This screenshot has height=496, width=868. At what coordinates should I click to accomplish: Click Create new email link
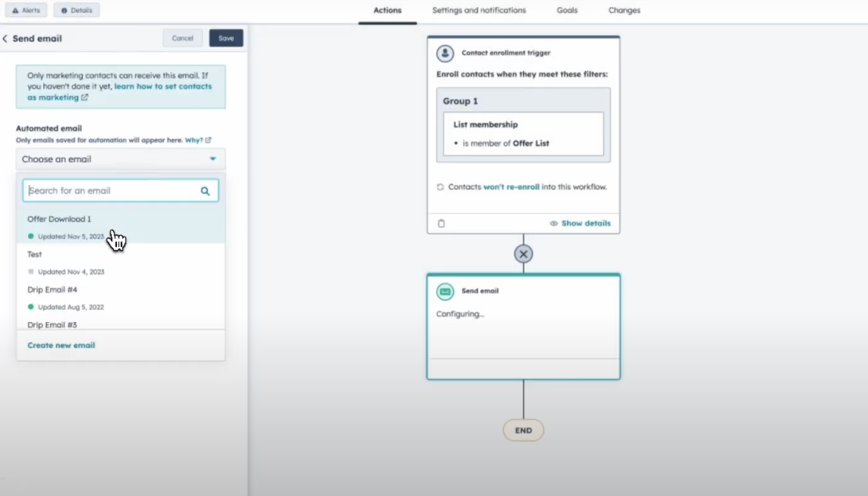click(x=61, y=345)
